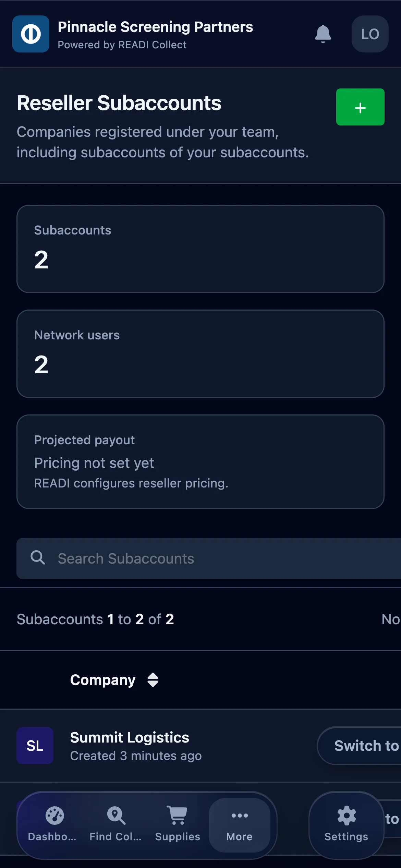Screen dimensions: 401x868
Task: Focus the Search Subaccounts field
Action: click(x=209, y=558)
